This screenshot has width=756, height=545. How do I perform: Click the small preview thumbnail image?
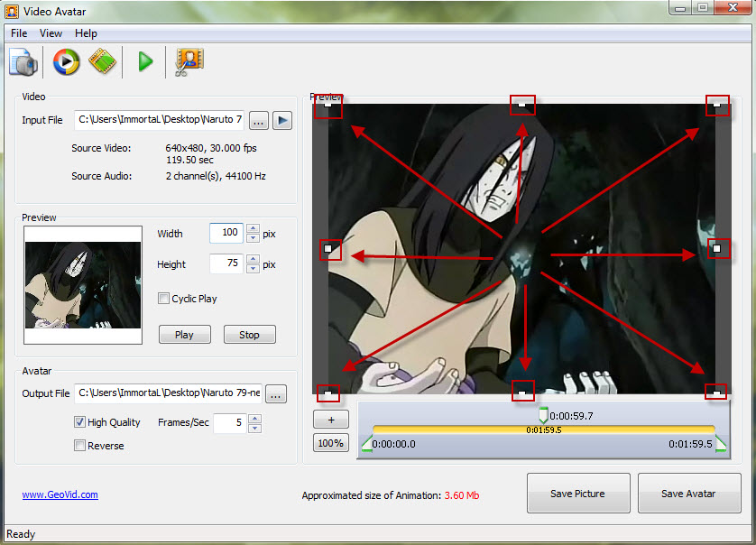pyautogui.click(x=83, y=285)
